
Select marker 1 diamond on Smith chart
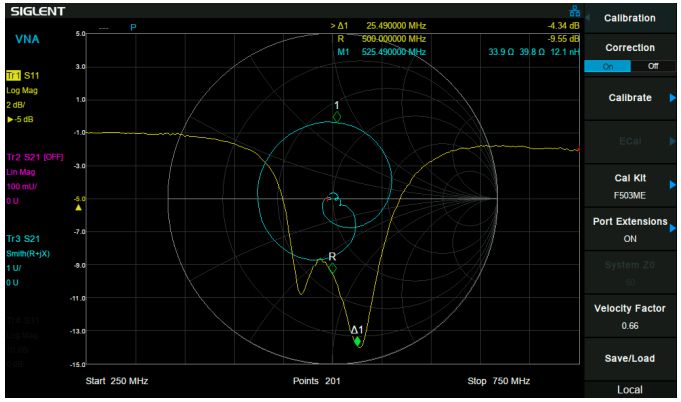pos(337,117)
